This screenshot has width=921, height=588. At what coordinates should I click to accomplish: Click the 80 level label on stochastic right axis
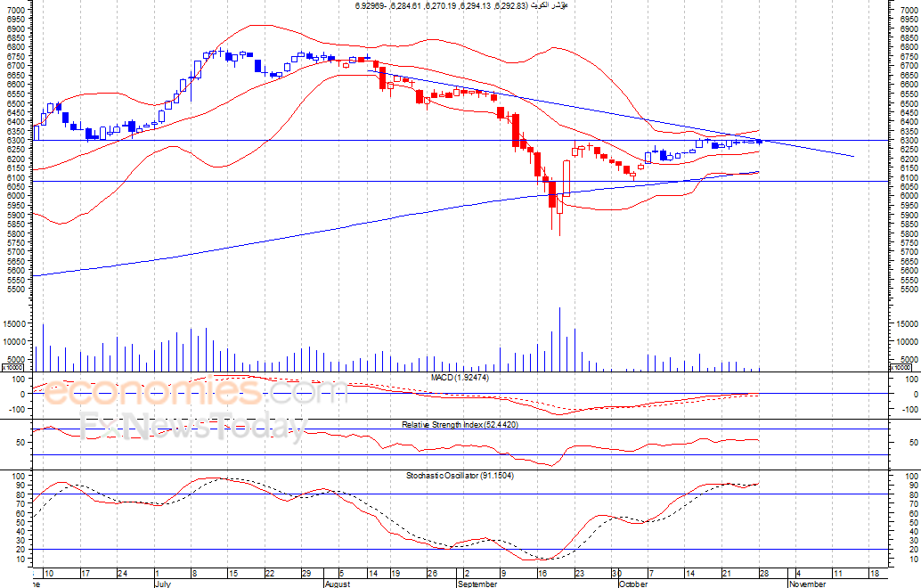click(914, 494)
